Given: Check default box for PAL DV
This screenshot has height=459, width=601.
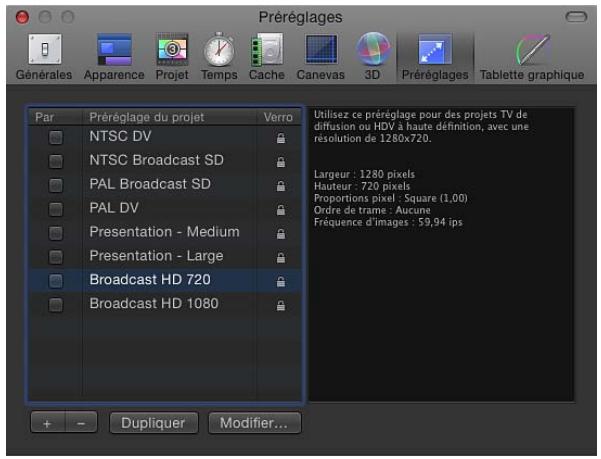Looking at the screenshot, I should (x=56, y=209).
